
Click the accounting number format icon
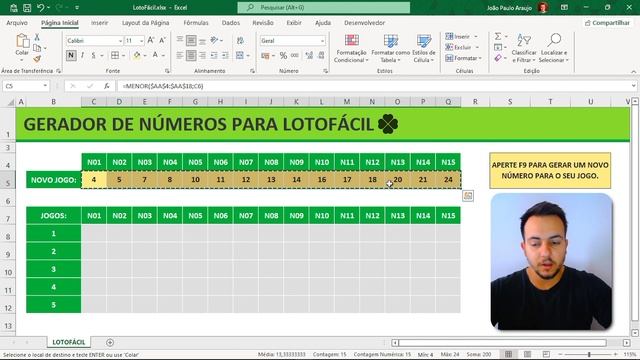(265, 56)
